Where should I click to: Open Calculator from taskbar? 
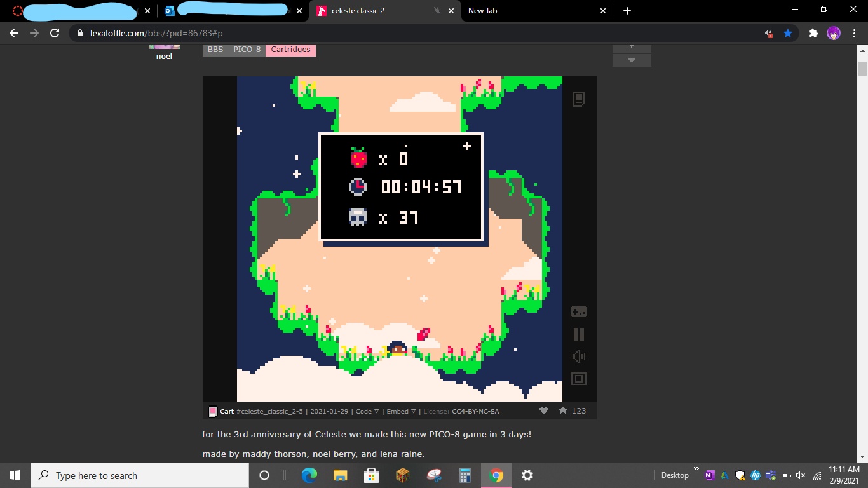[x=465, y=475]
